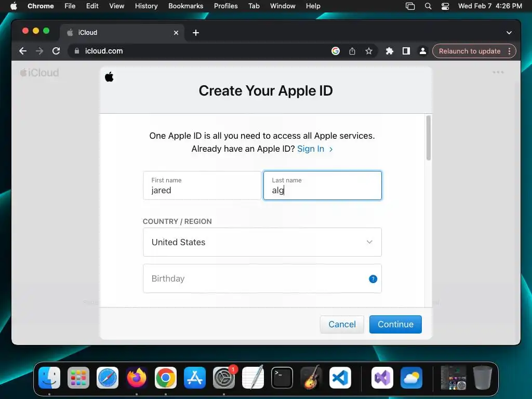Viewport: 532px width, 399px height.
Task: Click the Birthday input field
Action: coord(262,278)
